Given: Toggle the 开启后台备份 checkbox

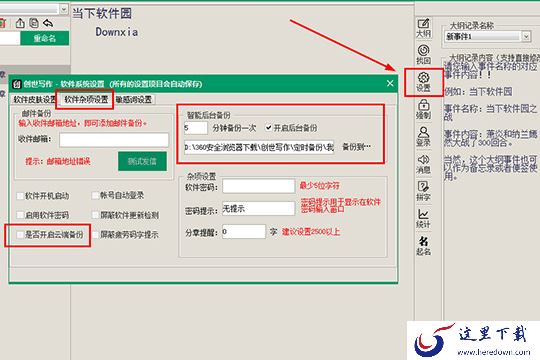Looking at the screenshot, I should [269, 128].
